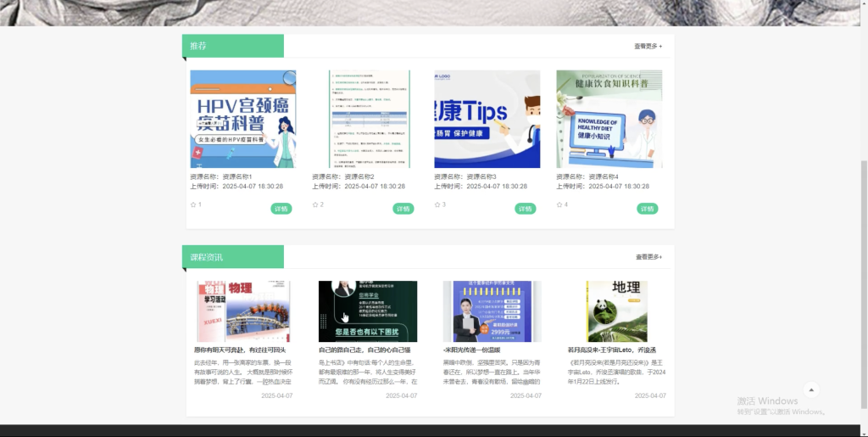Click the 课程资讯 section header tab
The image size is (868, 437).
click(233, 257)
